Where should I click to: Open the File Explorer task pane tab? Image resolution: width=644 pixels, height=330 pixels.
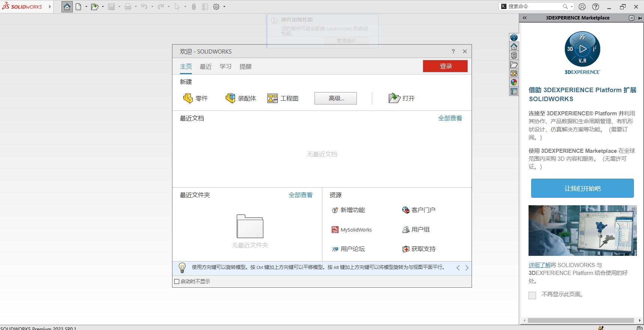tap(514, 64)
